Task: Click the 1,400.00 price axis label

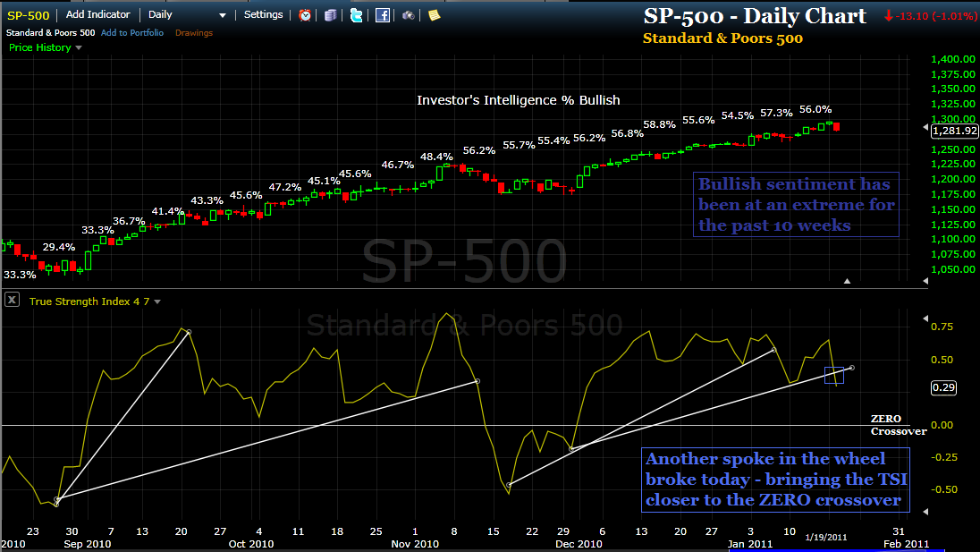Action: click(953, 59)
